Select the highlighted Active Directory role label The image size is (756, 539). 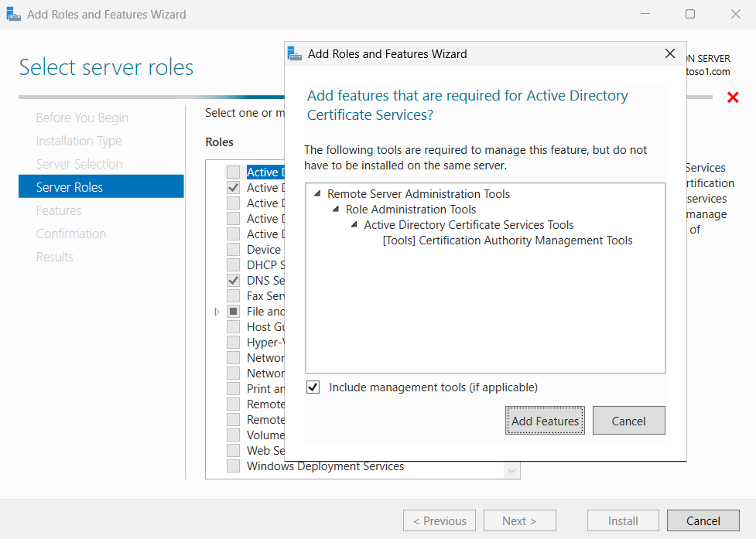click(x=265, y=172)
